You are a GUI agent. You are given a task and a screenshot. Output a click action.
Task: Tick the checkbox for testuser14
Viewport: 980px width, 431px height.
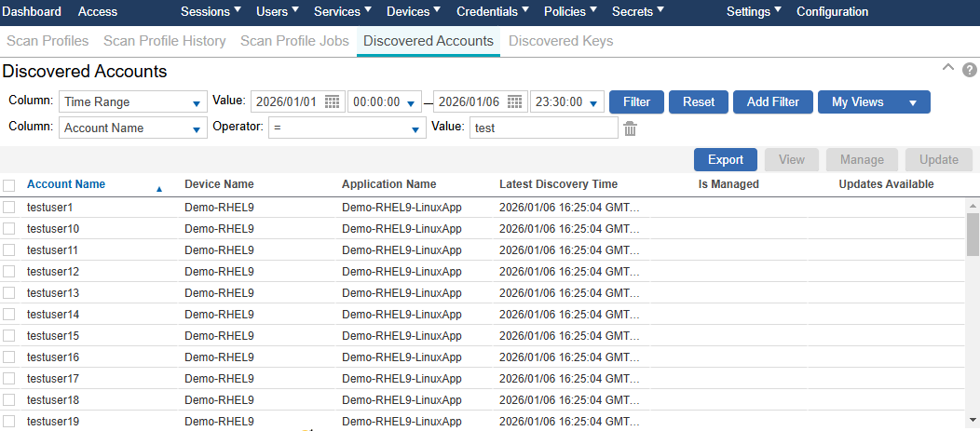tap(9, 315)
